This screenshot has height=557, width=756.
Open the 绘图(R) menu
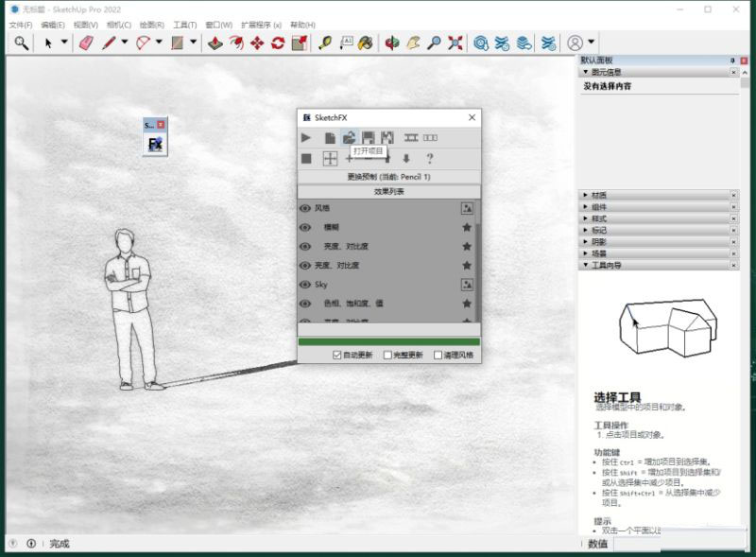[x=152, y=25]
